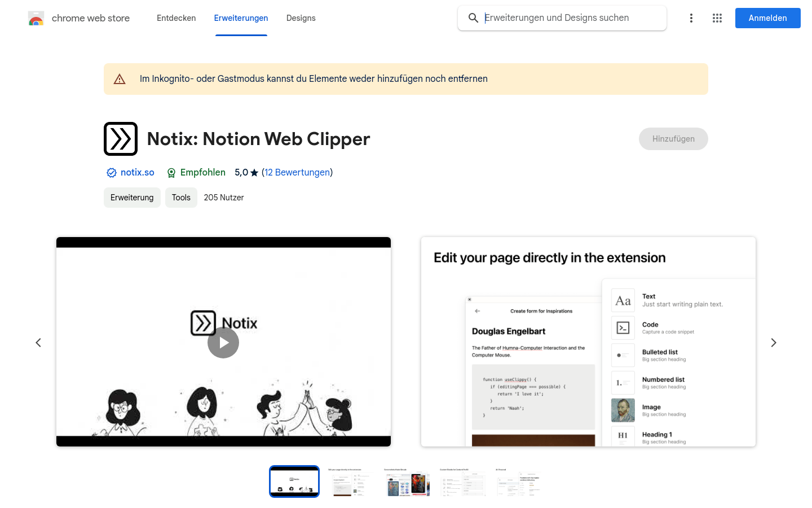Click the 205 Nutzer user count text
This screenshot has height=508, width=812.
click(224, 198)
